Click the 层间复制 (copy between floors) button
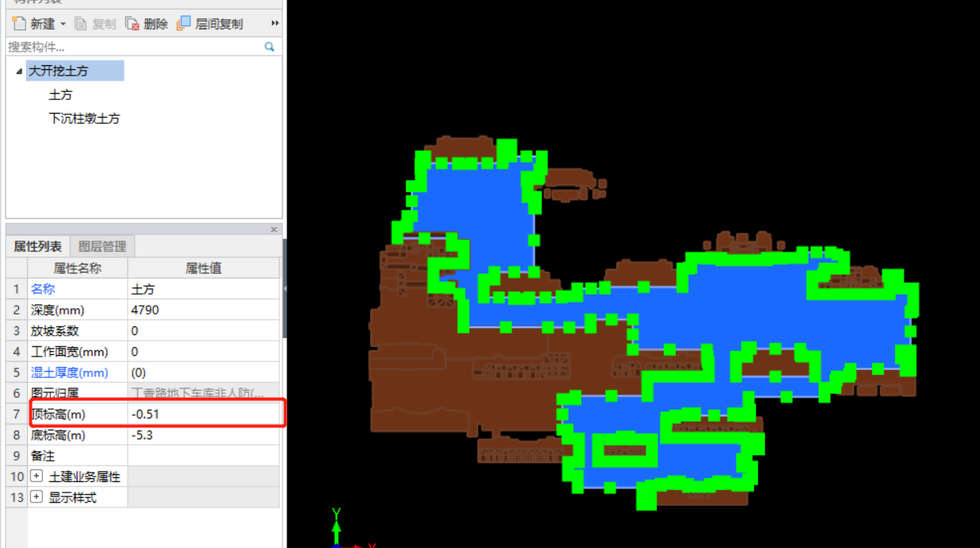Viewport: 980px width, 548px height. pyautogui.click(x=210, y=24)
